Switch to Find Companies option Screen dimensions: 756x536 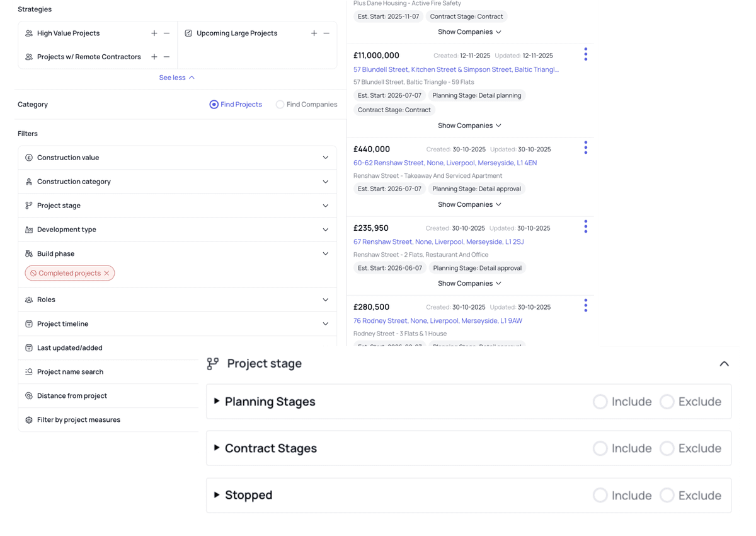pyautogui.click(x=280, y=104)
